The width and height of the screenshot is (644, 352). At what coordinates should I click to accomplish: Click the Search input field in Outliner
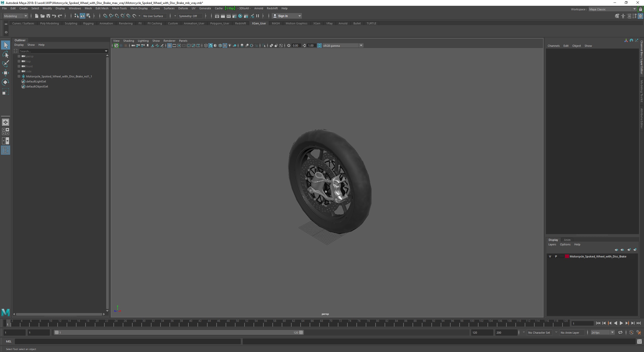[63, 51]
